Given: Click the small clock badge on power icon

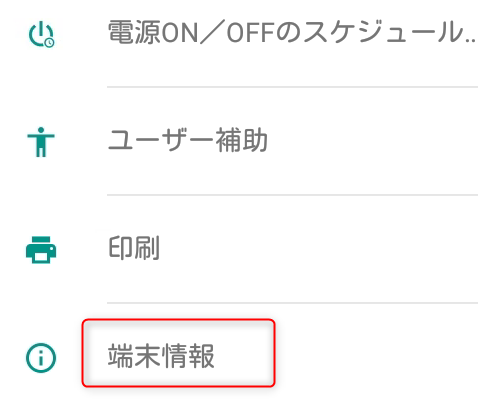Looking at the screenshot, I should click(50, 43).
